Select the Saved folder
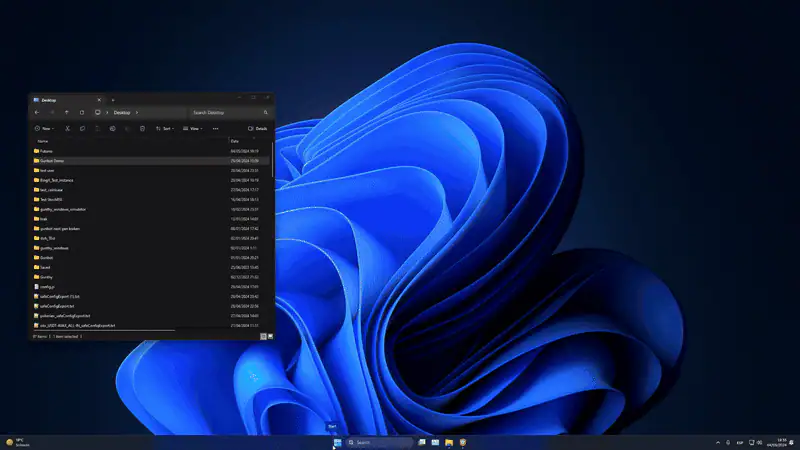The image size is (800, 450). point(151,267)
